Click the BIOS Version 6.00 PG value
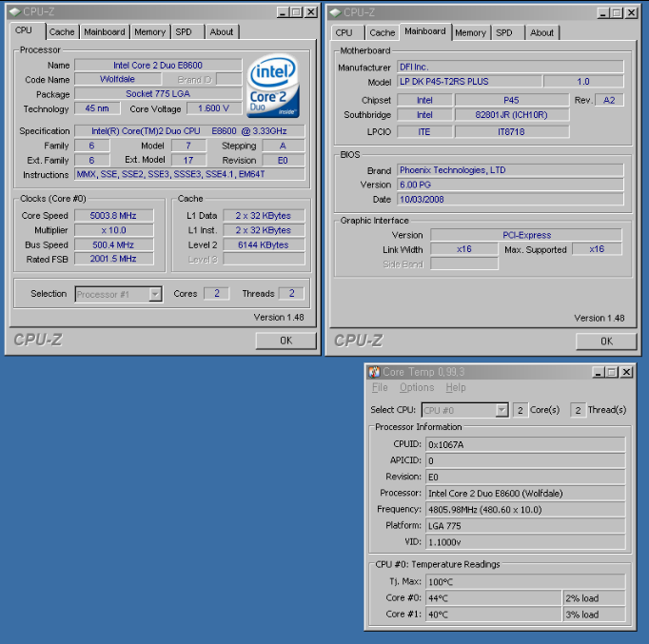 510,185
